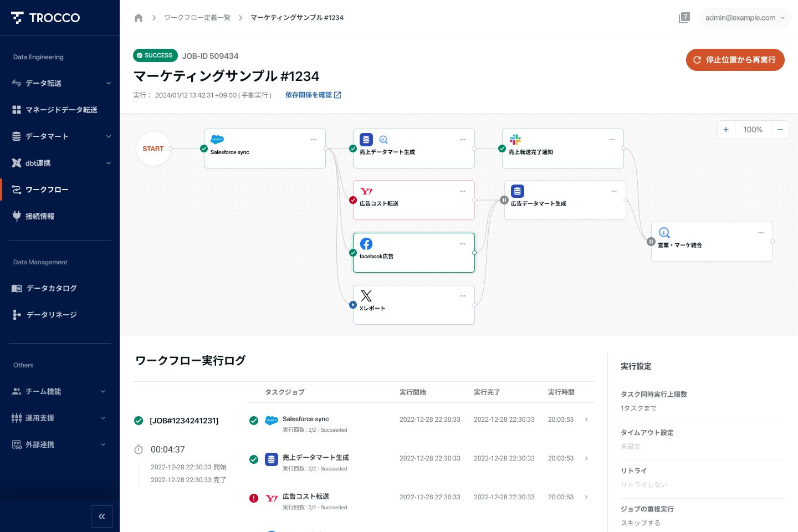This screenshot has width=798, height=532.
Task: Click the success checkmark on Salesforce sync node
Action: click(203, 149)
